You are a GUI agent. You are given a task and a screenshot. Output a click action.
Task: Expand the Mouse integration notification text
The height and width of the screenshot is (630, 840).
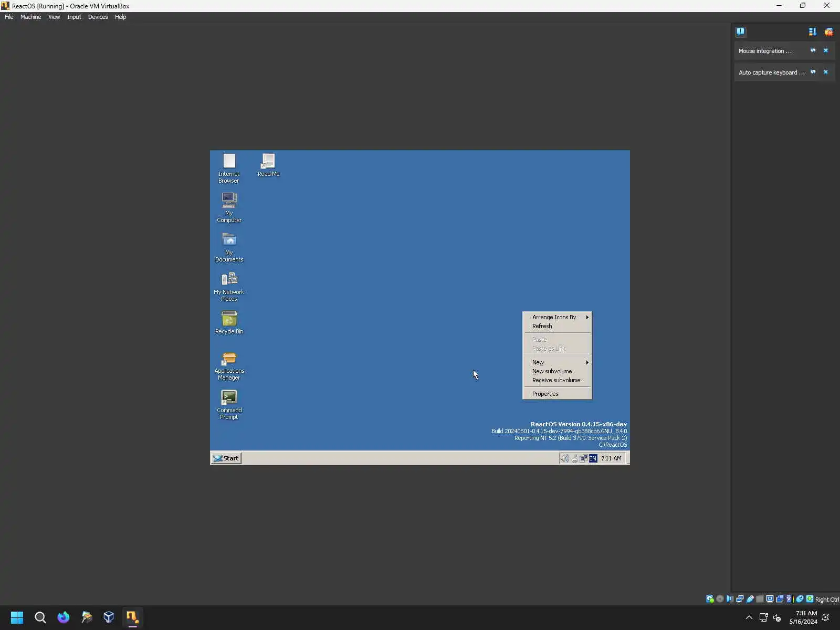[x=765, y=51]
